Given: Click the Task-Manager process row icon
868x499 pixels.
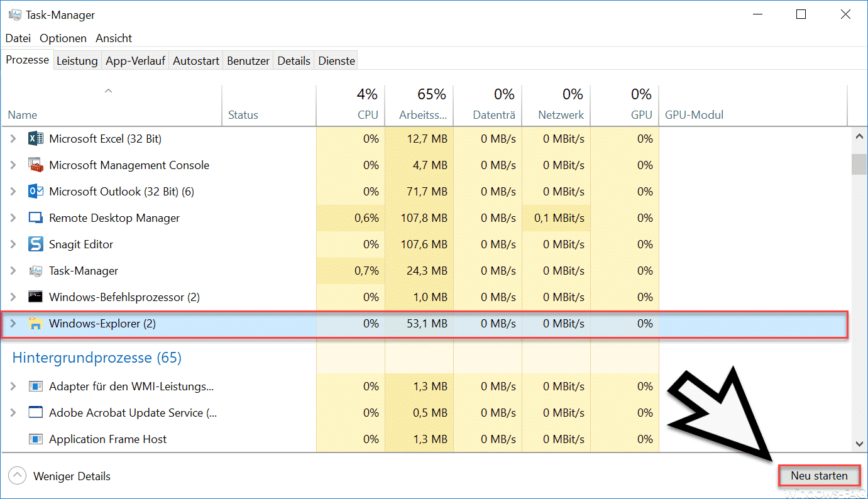Looking at the screenshot, I should (36, 271).
